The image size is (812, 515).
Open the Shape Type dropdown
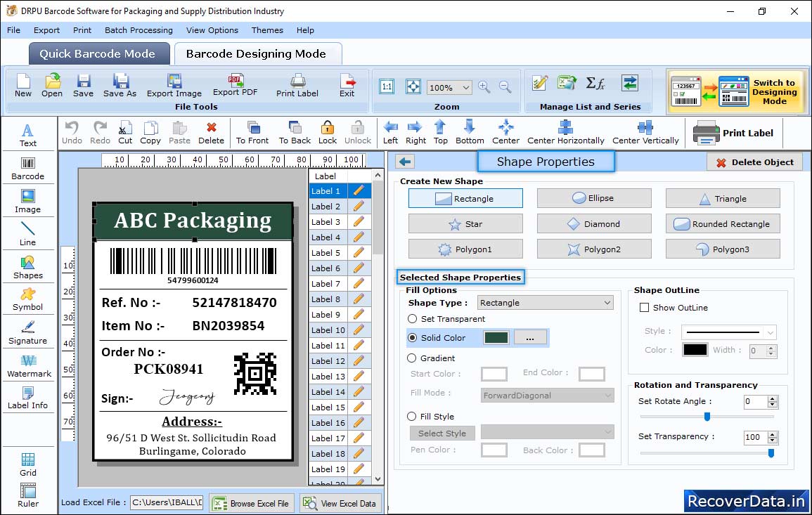546,303
